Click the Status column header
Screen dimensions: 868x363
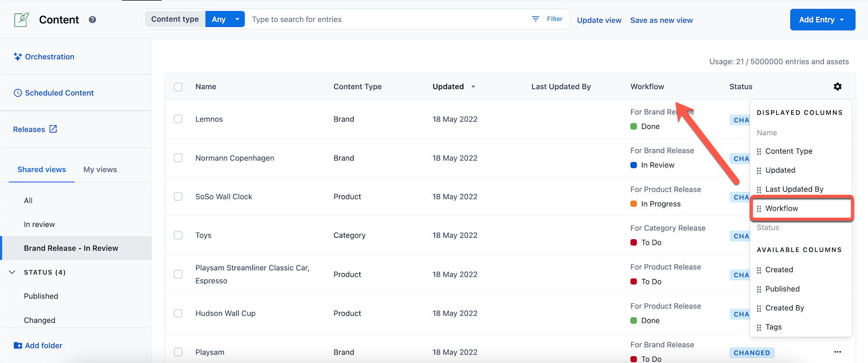[741, 87]
